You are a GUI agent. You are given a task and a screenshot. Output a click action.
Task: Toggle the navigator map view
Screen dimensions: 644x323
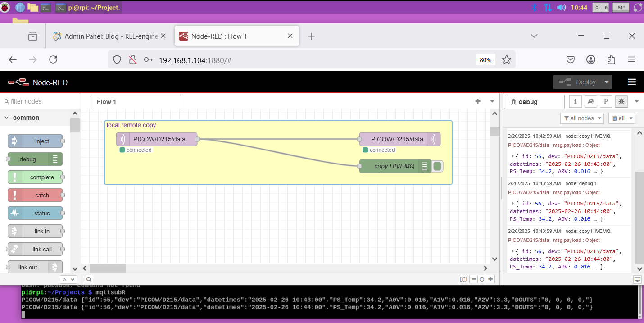coord(463,279)
